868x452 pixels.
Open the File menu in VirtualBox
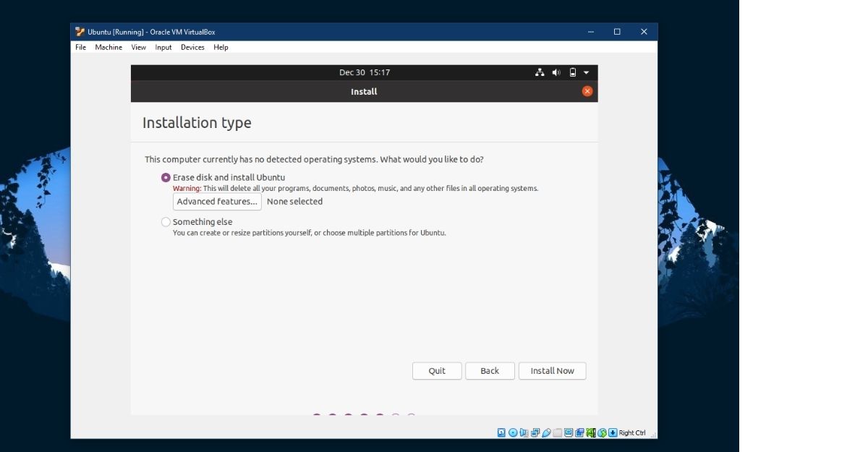80,47
